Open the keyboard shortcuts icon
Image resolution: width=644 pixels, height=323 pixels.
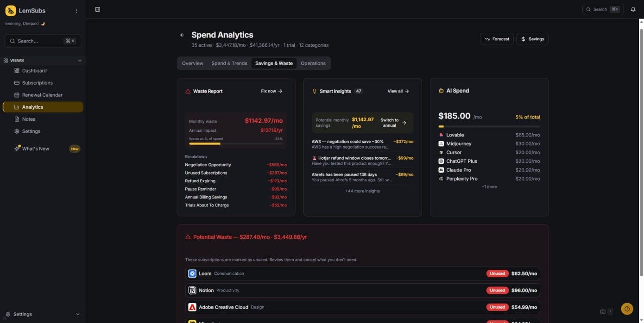(603, 311)
